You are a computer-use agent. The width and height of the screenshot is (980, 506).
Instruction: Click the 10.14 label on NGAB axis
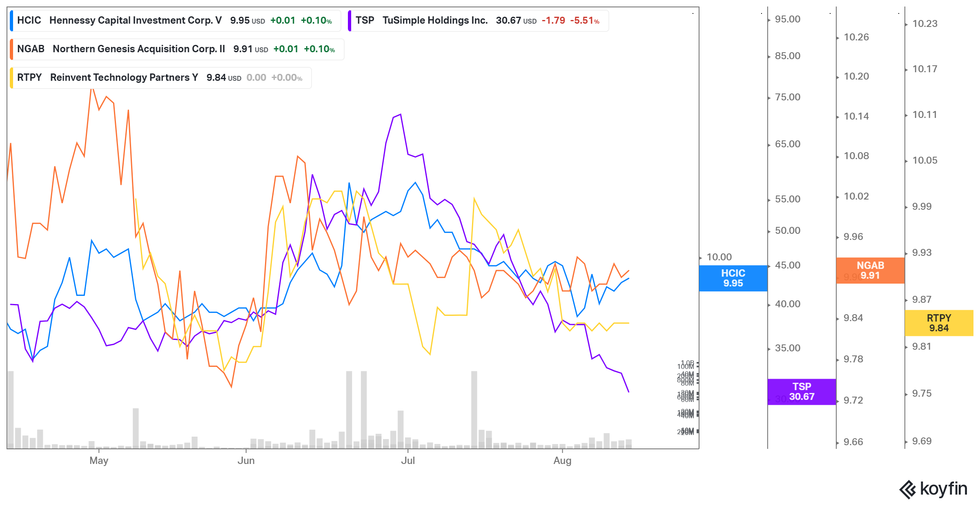pyautogui.click(x=856, y=116)
